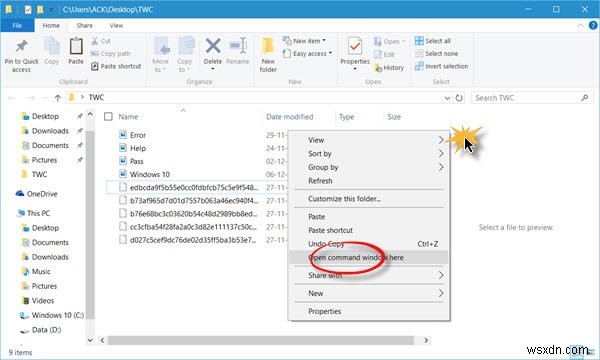Viewport: 600px width, 360px height.
Task: Choose Open command window here
Action: [x=368, y=257]
